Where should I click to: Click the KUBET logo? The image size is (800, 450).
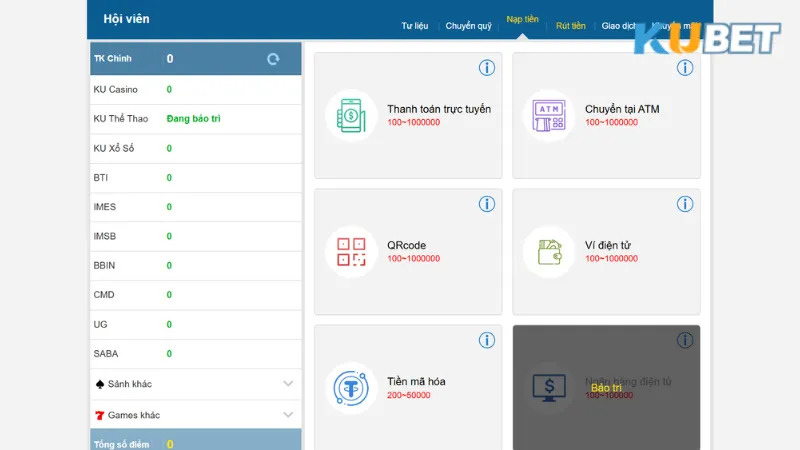coord(708,40)
